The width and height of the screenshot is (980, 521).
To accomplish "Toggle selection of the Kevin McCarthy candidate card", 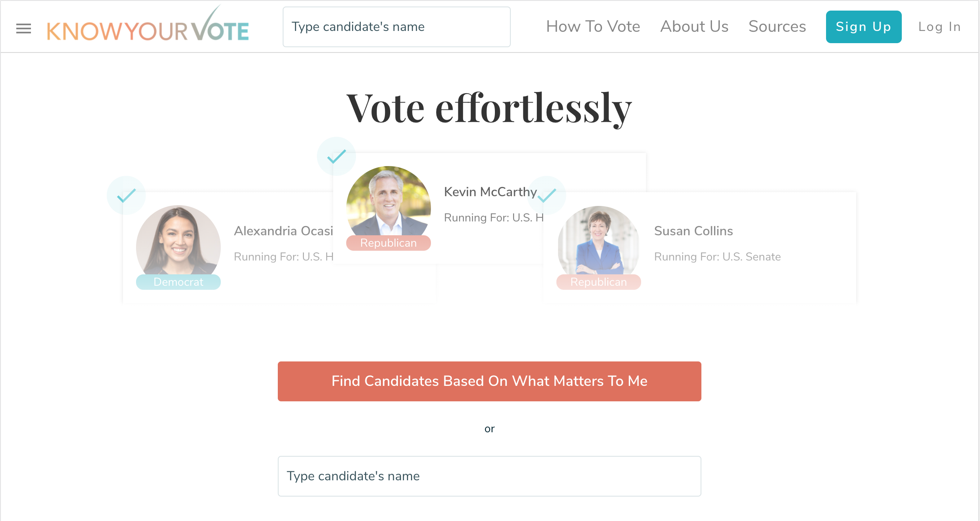I will click(x=489, y=204).
